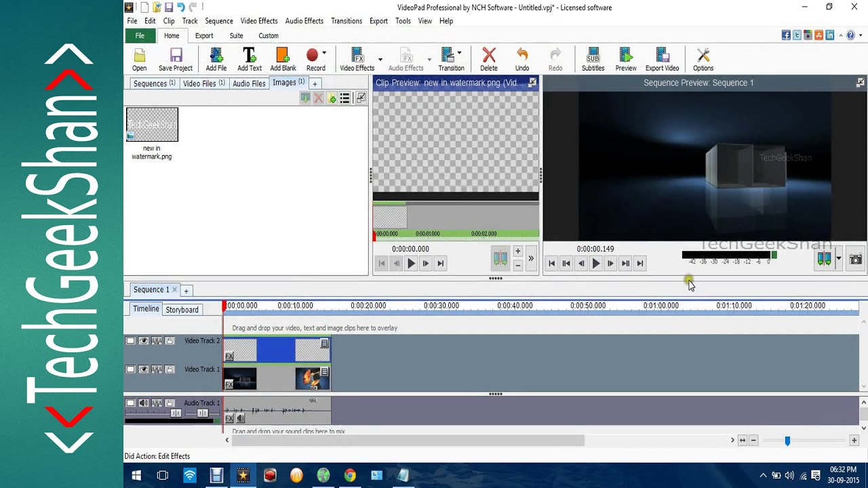Click the FX button on Video Track 1 clip
Image resolution: width=868 pixels, height=488 pixels.
point(229,384)
